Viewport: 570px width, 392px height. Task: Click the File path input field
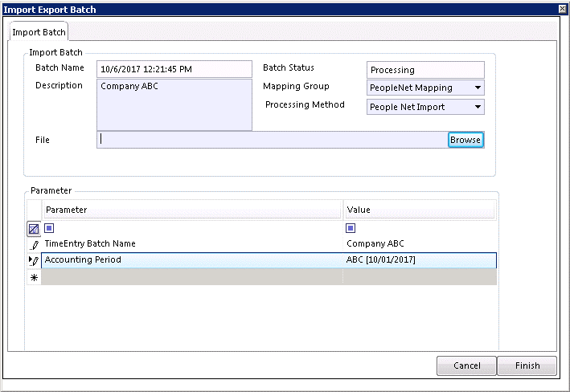273,140
